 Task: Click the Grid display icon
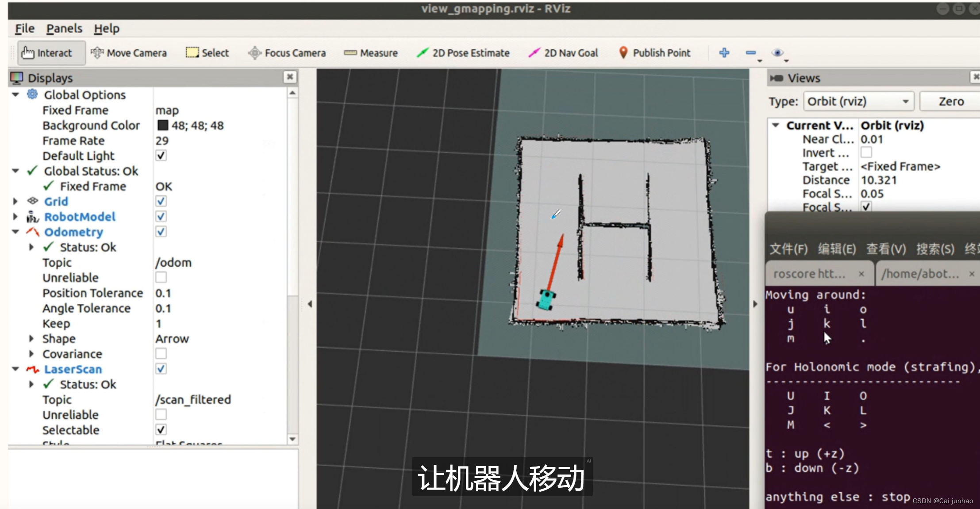pyautogui.click(x=32, y=201)
